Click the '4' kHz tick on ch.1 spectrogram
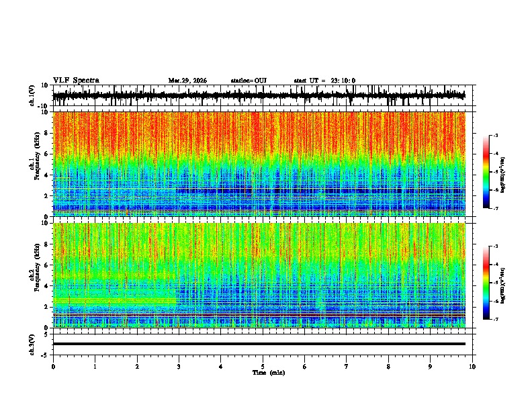The width and height of the screenshot is (532, 411). click(x=47, y=175)
